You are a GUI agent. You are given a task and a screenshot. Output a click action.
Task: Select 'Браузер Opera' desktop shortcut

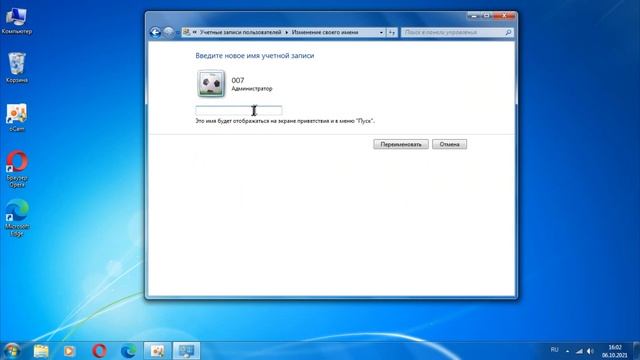(17, 169)
